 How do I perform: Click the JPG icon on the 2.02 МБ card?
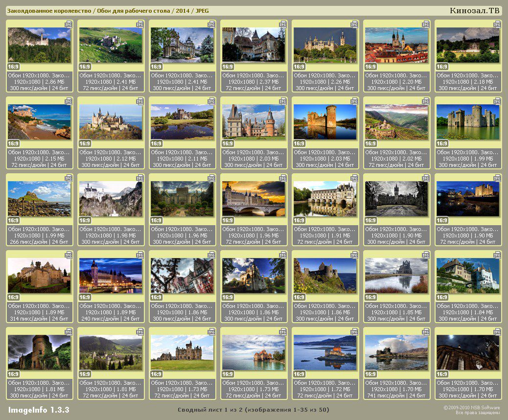tap(426, 101)
